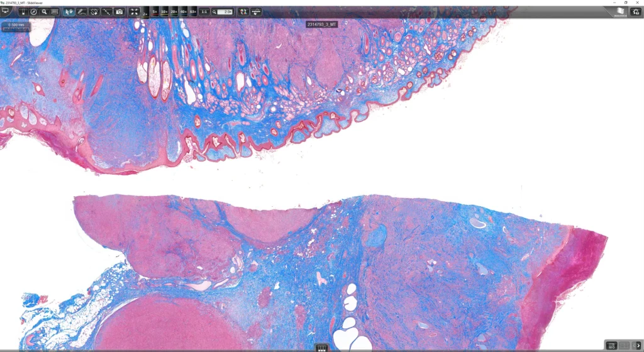Open the settings gear in top right
The width and height of the screenshot is (644, 352).
coord(636,12)
